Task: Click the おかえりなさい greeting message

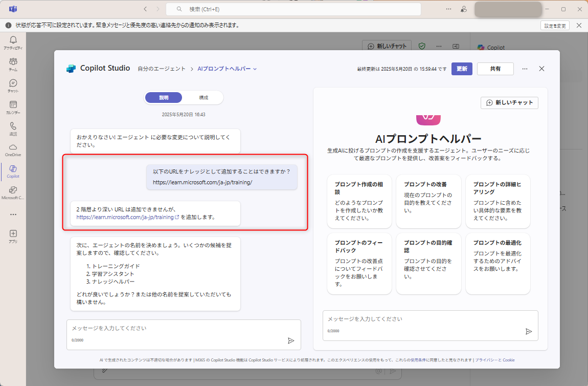Action: tap(155, 141)
